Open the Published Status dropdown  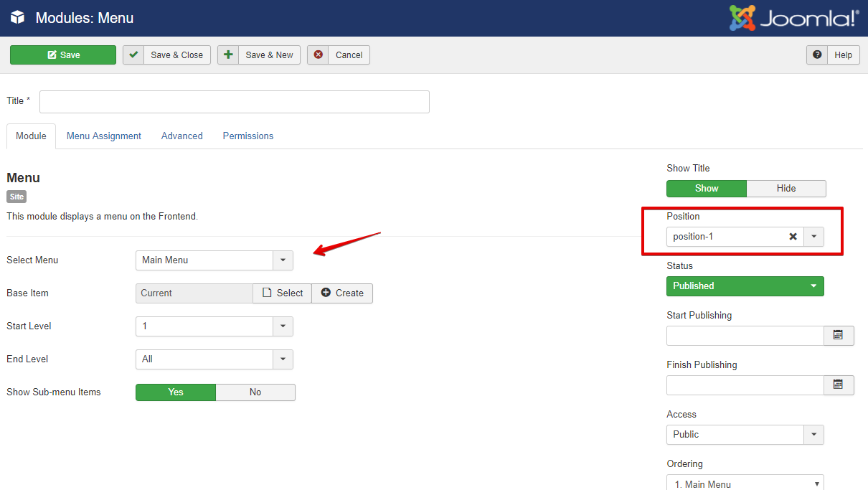pyautogui.click(x=745, y=286)
